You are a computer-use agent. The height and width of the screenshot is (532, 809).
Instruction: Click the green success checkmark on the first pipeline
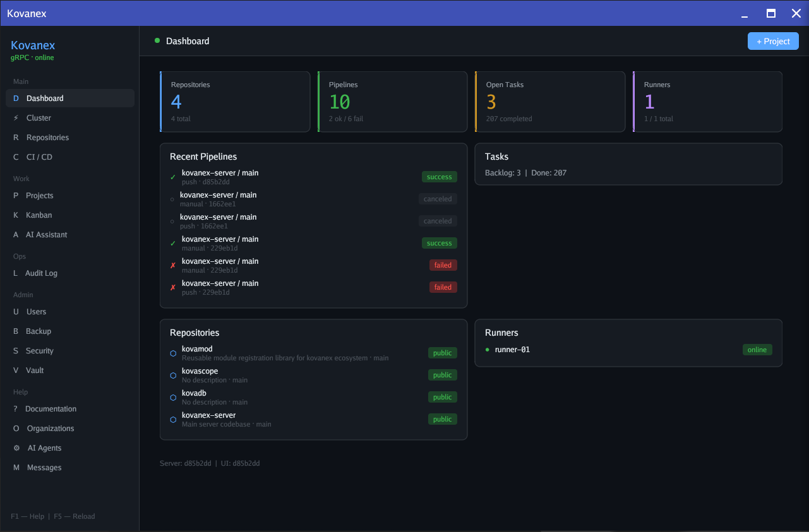point(172,176)
